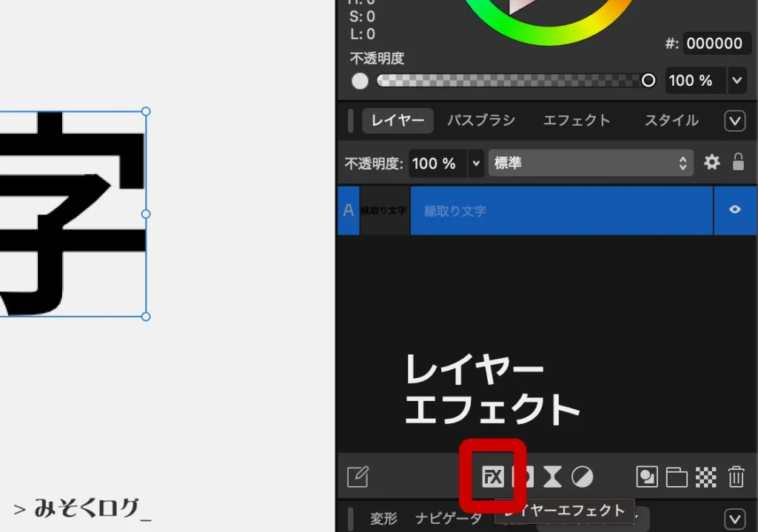
Task: Switch to the スタイル tab
Action: [671, 121]
